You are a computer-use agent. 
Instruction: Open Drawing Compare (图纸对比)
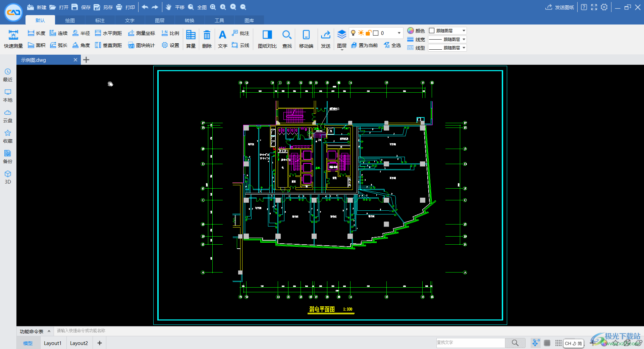point(267,39)
